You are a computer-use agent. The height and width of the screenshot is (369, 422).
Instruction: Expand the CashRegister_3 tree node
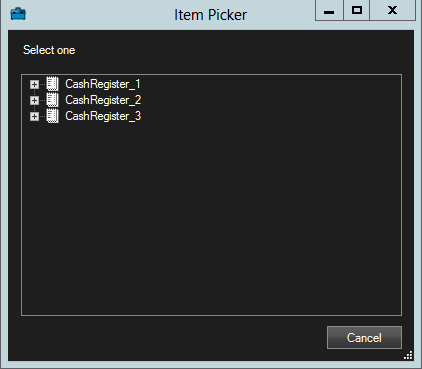pyautogui.click(x=34, y=116)
